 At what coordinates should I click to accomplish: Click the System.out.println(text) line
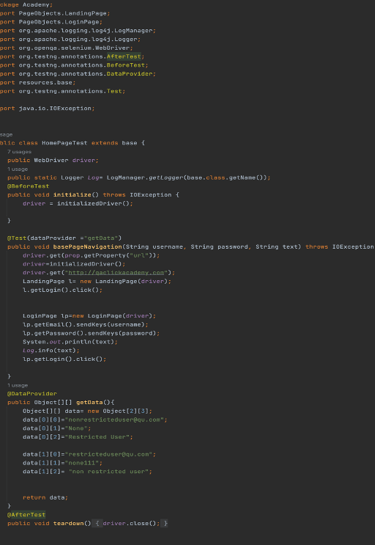[x=70, y=342]
